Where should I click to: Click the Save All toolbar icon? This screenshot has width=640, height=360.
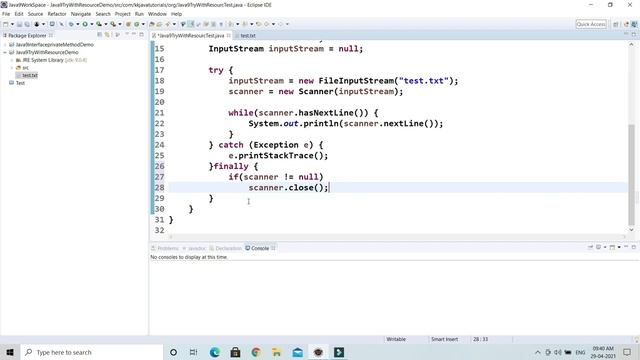tap(27, 24)
